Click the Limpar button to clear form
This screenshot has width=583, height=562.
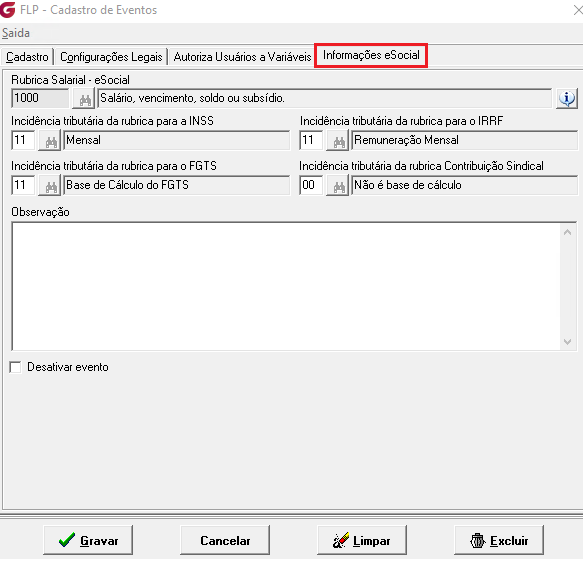[x=362, y=540]
